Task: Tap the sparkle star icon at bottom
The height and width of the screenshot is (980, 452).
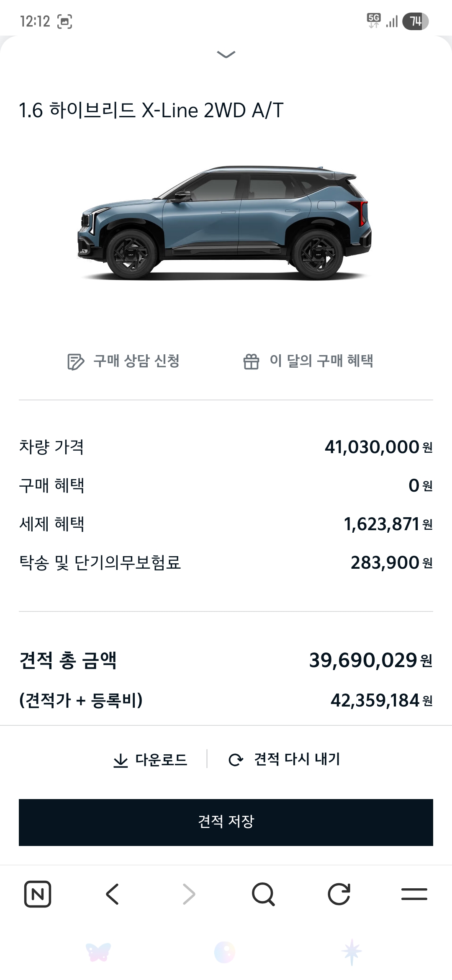Action: (352, 952)
